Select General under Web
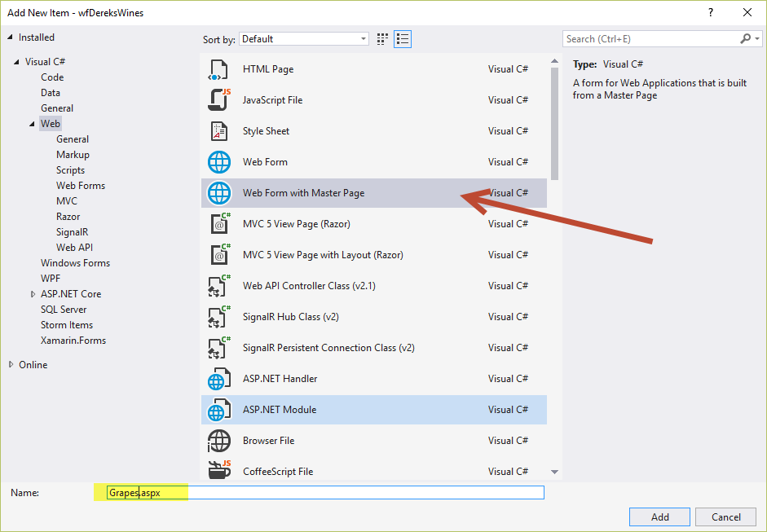The image size is (767, 532). pos(73,139)
